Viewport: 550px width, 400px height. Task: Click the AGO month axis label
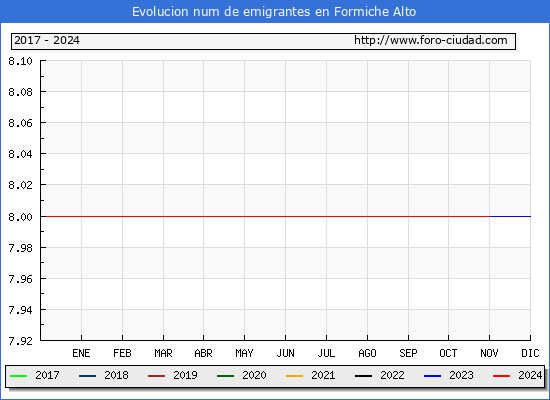click(x=367, y=353)
